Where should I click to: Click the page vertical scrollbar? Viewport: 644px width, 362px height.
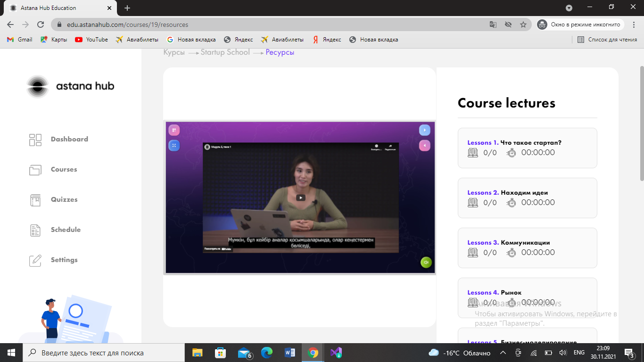642,123
